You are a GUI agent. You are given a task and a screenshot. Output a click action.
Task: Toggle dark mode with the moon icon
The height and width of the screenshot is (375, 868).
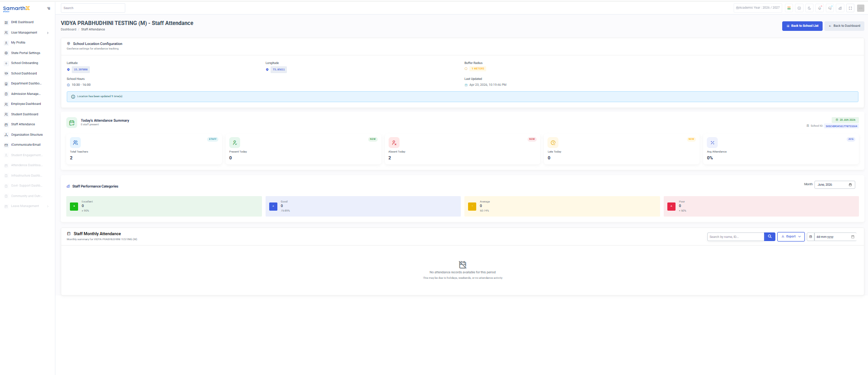pos(809,8)
